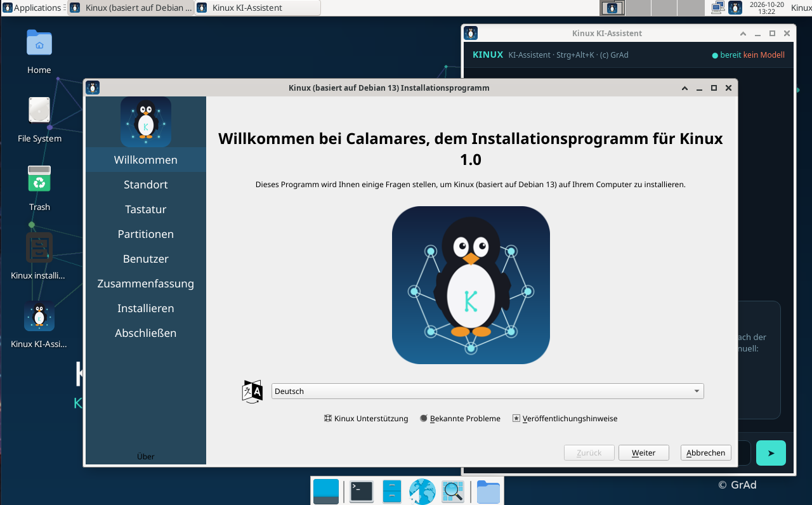Open the Bekannte Probleme link
This screenshot has width=812, height=505.
point(460,419)
